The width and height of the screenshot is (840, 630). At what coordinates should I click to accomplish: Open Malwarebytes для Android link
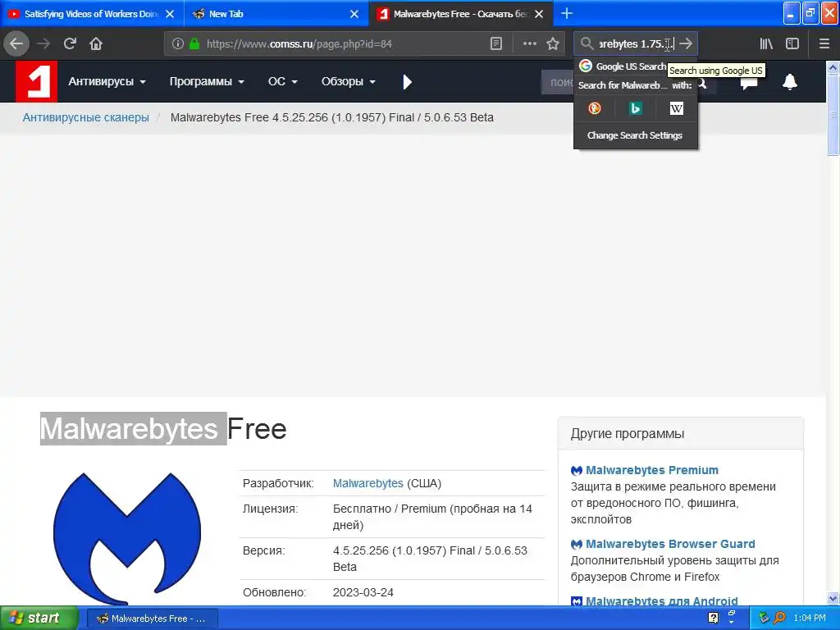[x=662, y=601]
